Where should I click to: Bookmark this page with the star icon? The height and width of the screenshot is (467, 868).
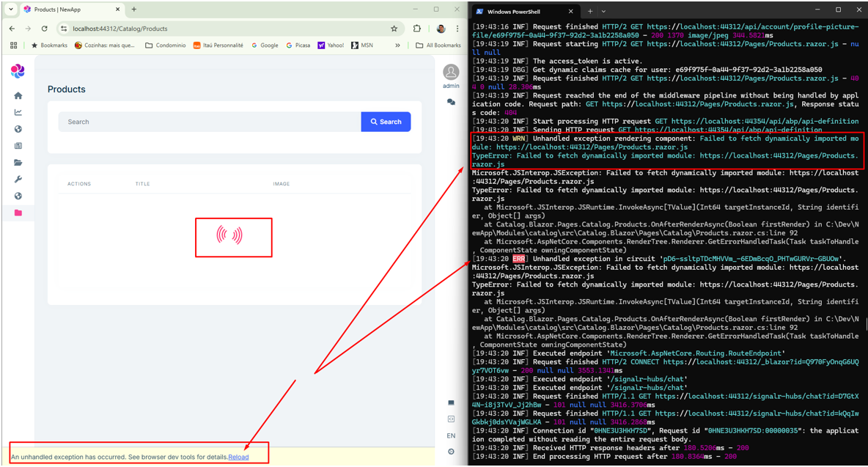pyautogui.click(x=394, y=29)
